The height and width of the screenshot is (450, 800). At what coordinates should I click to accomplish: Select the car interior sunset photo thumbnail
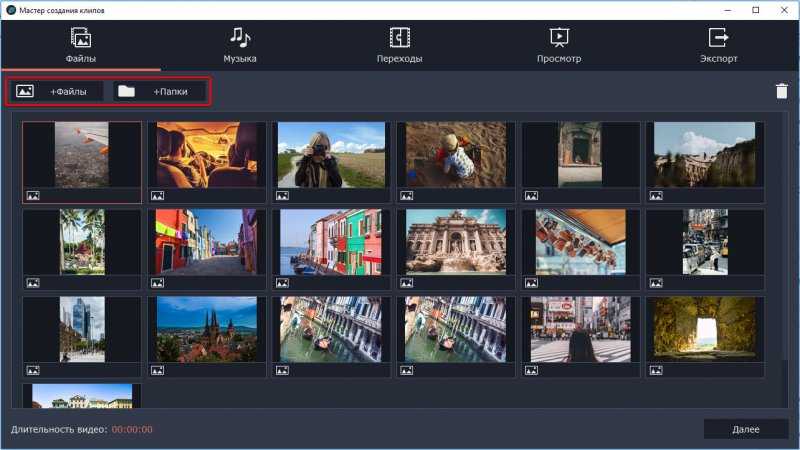pos(207,155)
